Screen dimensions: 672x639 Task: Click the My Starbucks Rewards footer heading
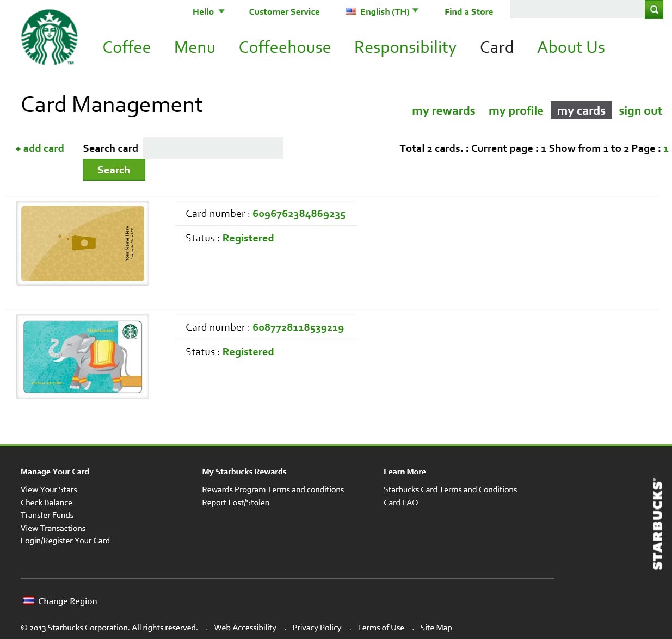point(244,472)
